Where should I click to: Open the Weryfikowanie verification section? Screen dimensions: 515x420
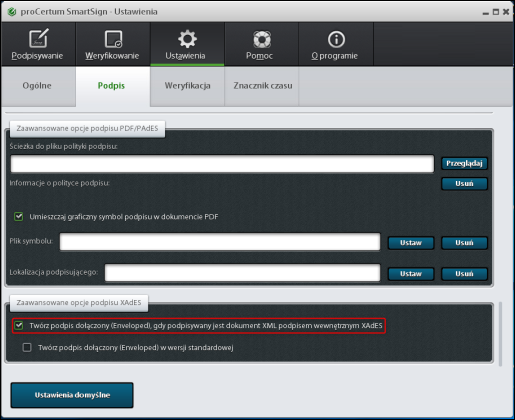click(113, 44)
